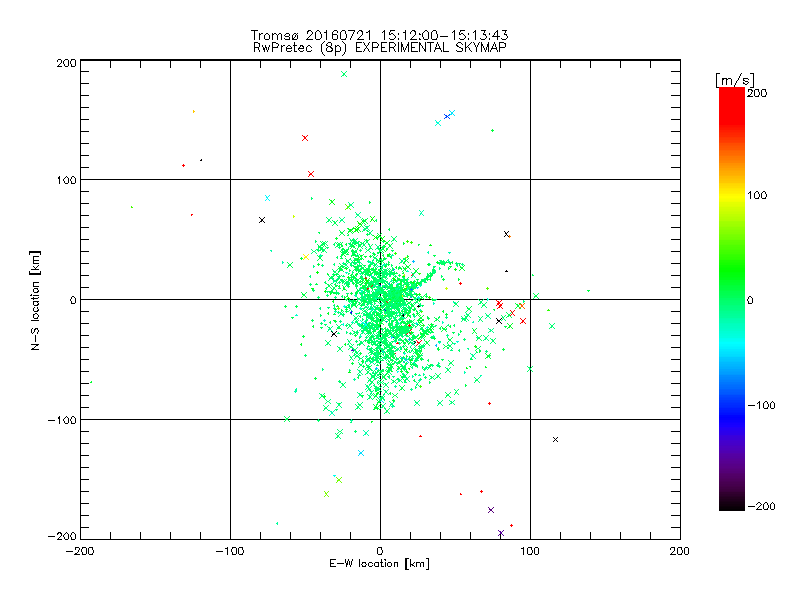Click the title line with Tromsø 20160721 timestamp
Viewport: 800px width, 600px height.
click(x=379, y=35)
